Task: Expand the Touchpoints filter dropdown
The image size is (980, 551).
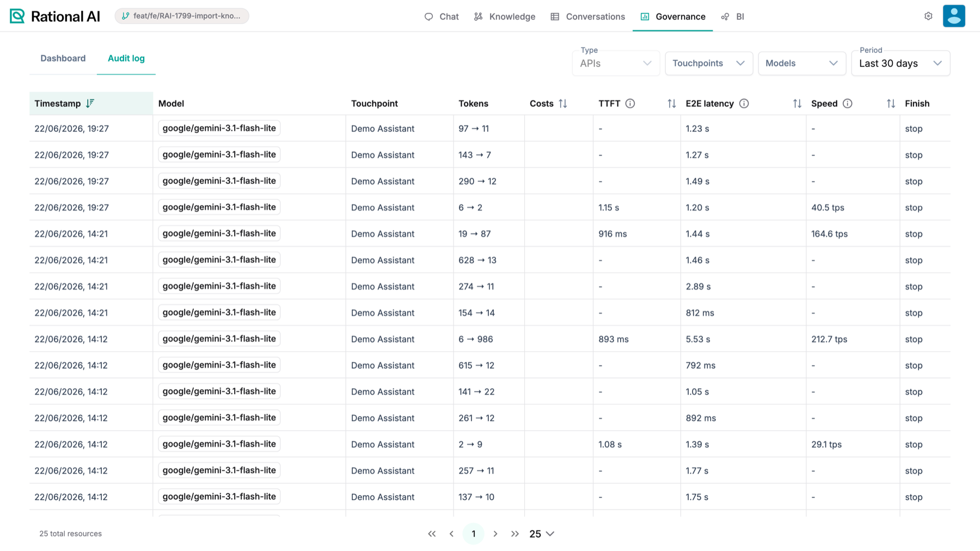Action: [709, 63]
